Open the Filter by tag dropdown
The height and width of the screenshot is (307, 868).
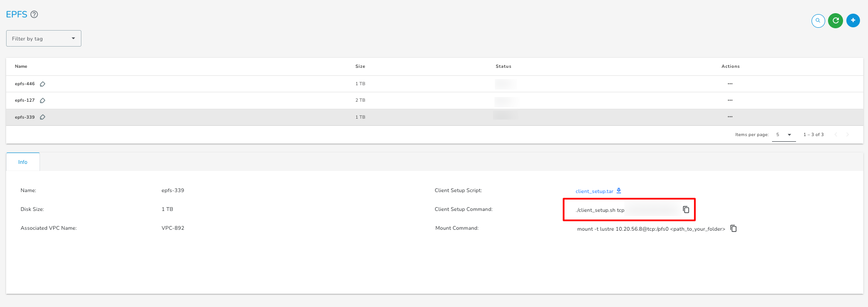tap(44, 39)
